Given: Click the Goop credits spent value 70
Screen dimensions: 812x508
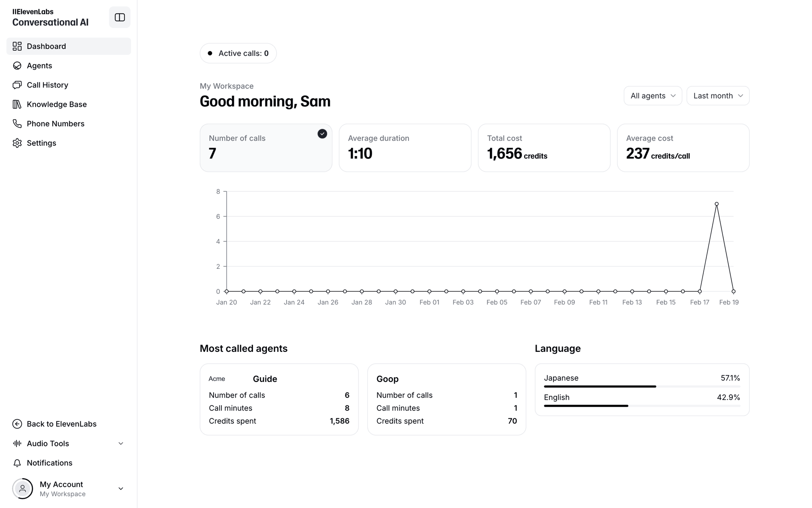Looking at the screenshot, I should coord(512,421).
